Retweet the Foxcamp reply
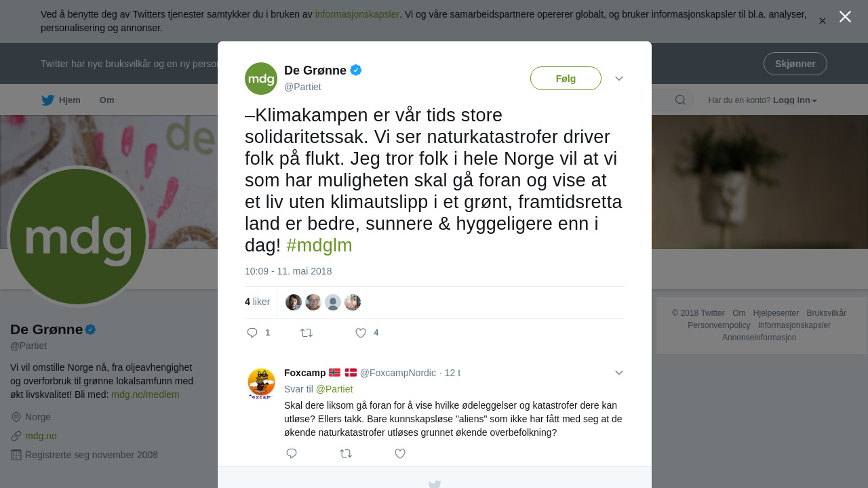Screen dimensions: 868x488 point(346,453)
